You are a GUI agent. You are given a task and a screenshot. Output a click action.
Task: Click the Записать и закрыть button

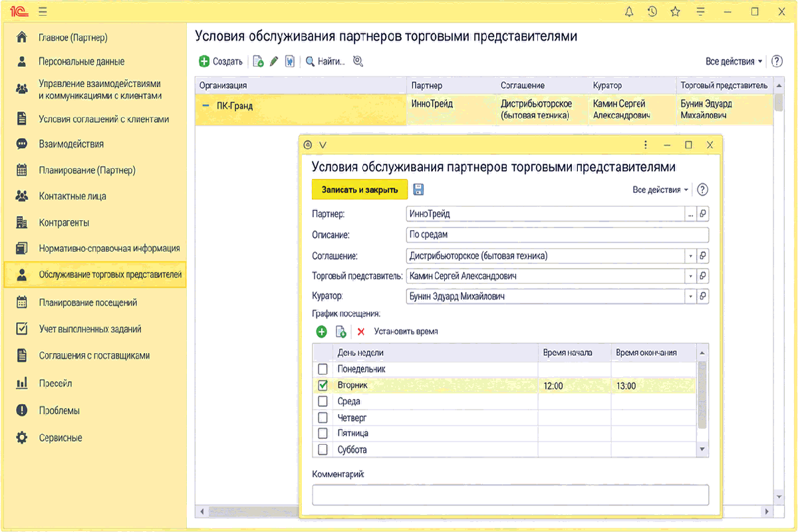point(360,190)
